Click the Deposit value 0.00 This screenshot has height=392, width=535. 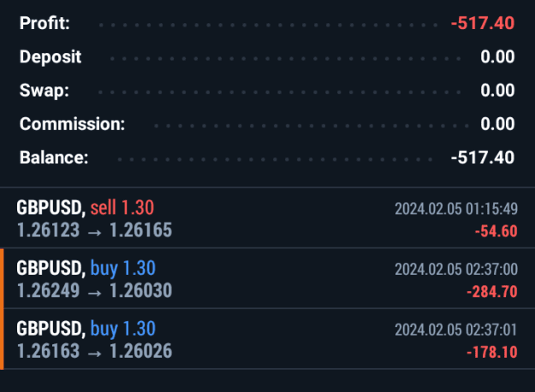click(x=497, y=56)
